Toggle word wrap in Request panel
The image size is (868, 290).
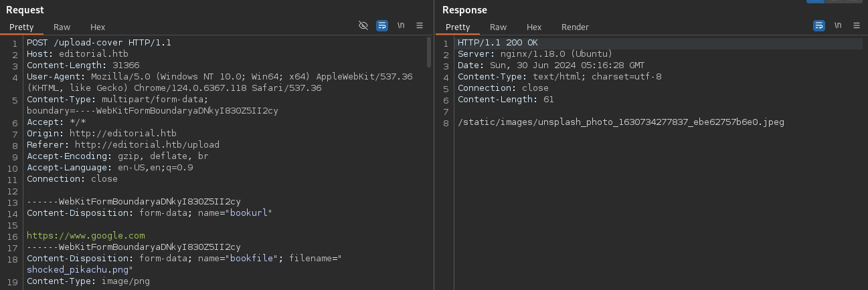point(382,25)
